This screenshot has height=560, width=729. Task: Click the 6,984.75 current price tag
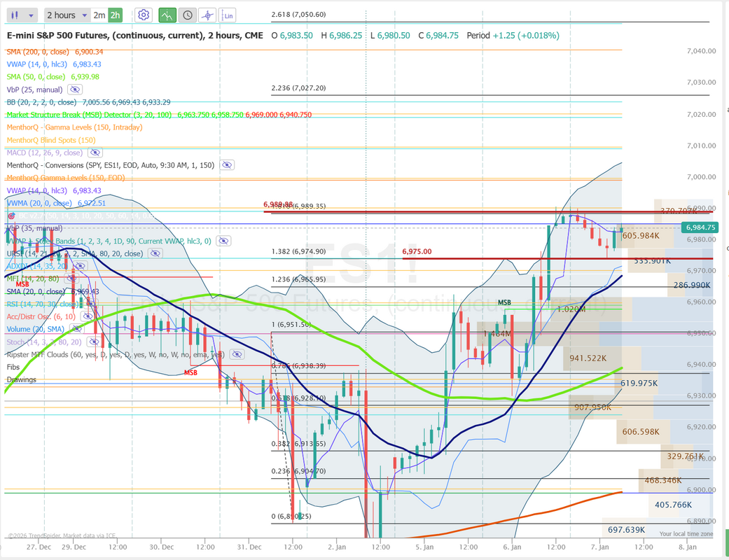(x=700, y=227)
